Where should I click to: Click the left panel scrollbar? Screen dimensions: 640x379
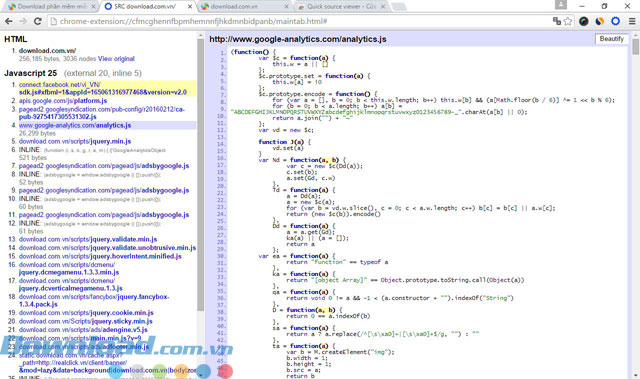200,175
